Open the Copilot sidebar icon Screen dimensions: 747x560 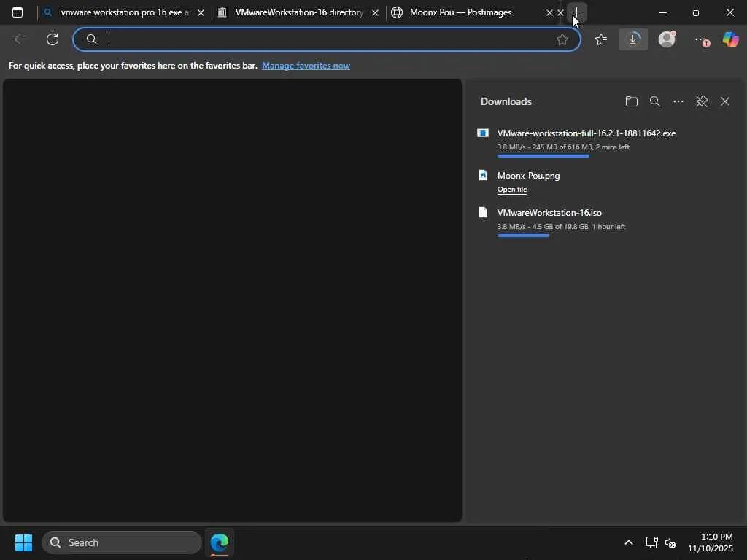click(x=730, y=39)
